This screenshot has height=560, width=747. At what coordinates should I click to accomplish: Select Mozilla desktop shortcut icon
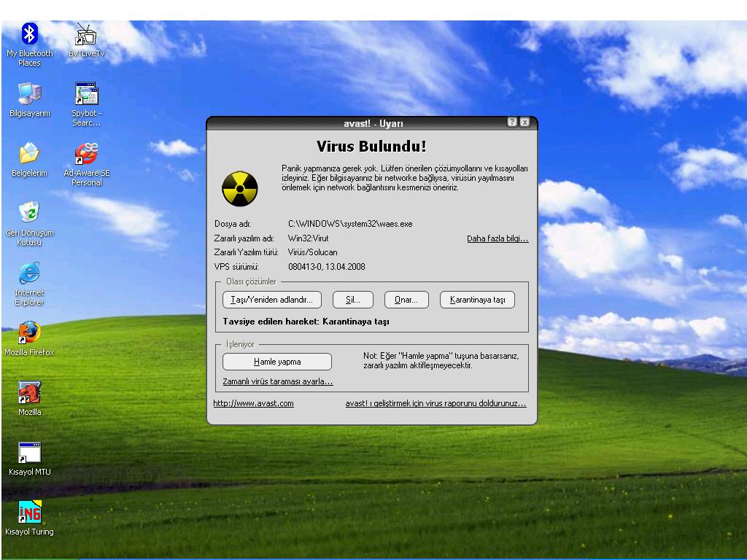click(29, 399)
